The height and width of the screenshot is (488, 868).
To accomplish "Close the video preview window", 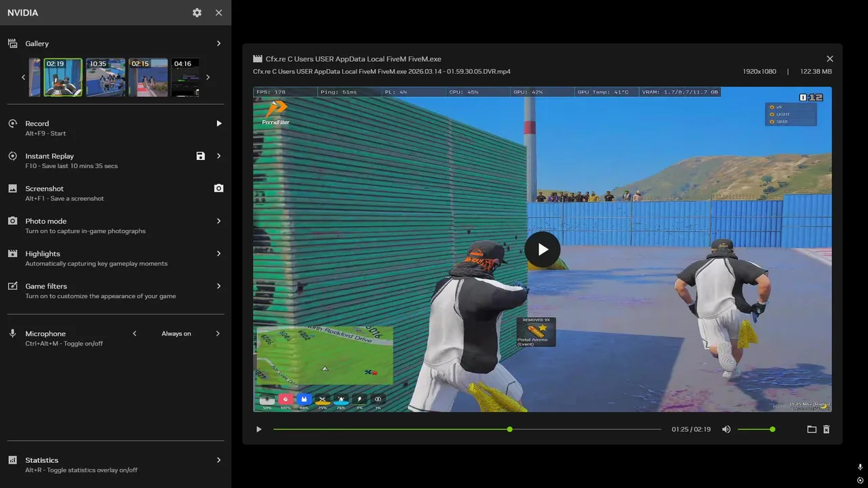I will tap(830, 59).
